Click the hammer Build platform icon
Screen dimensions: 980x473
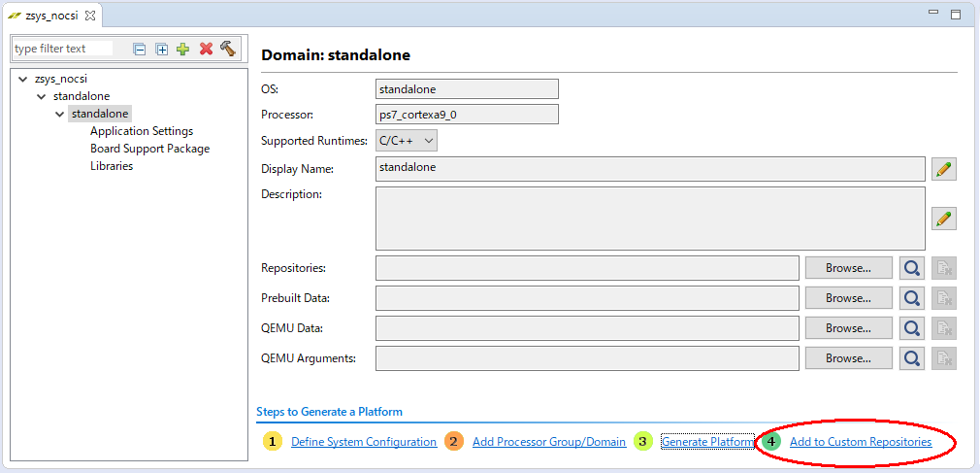click(x=228, y=49)
